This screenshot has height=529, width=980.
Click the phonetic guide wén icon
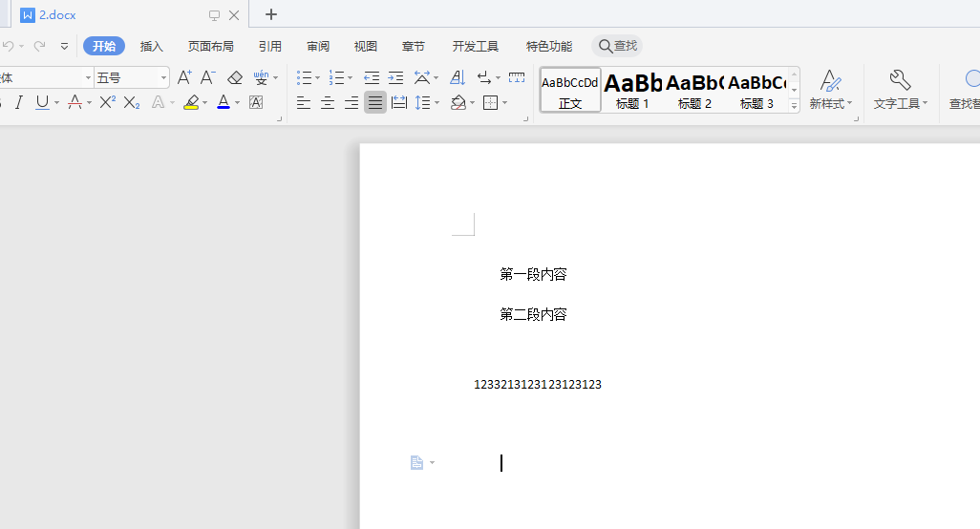[x=261, y=77]
